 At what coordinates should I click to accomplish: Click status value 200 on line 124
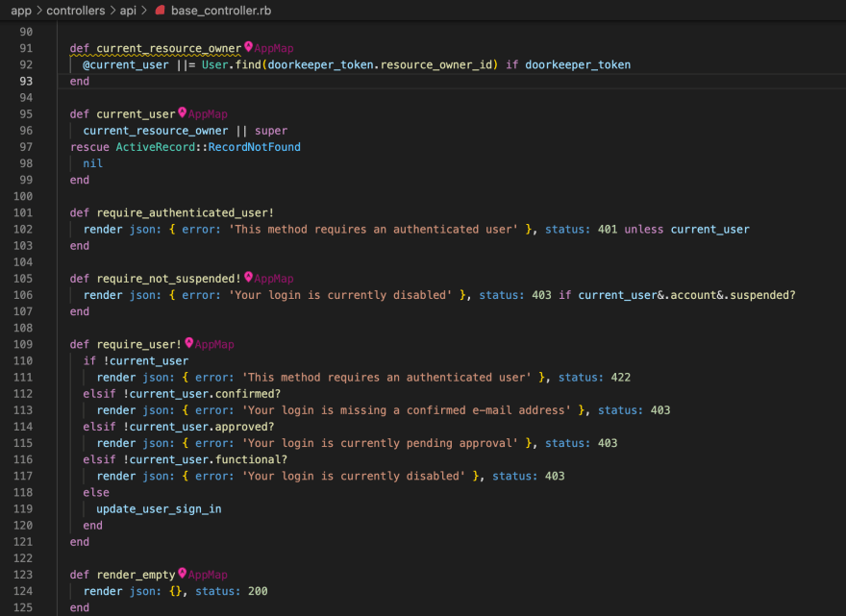point(258,591)
